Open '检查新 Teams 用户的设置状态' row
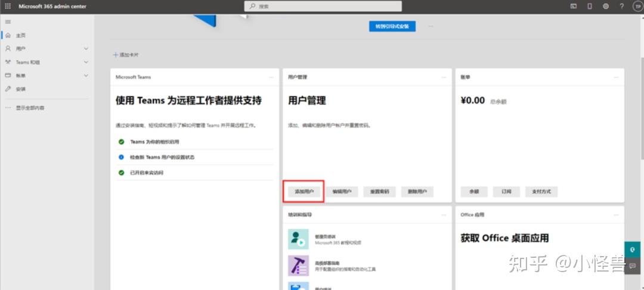 pyautogui.click(x=194, y=157)
